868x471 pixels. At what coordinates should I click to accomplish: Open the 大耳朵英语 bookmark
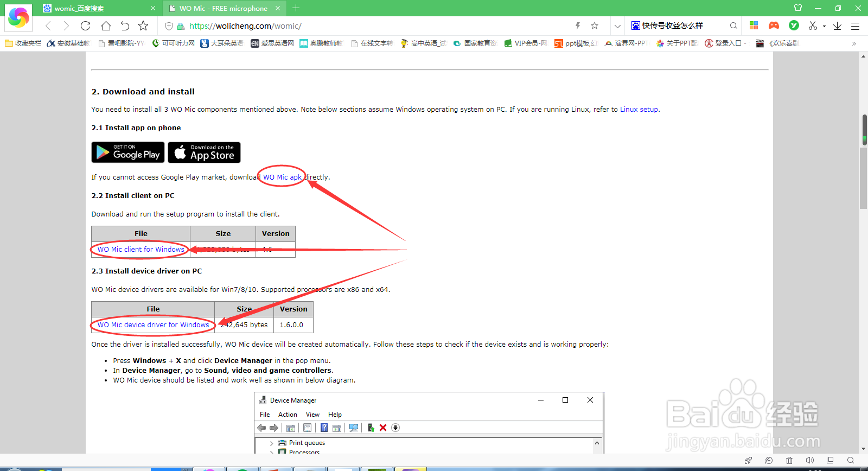pyautogui.click(x=222, y=43)
